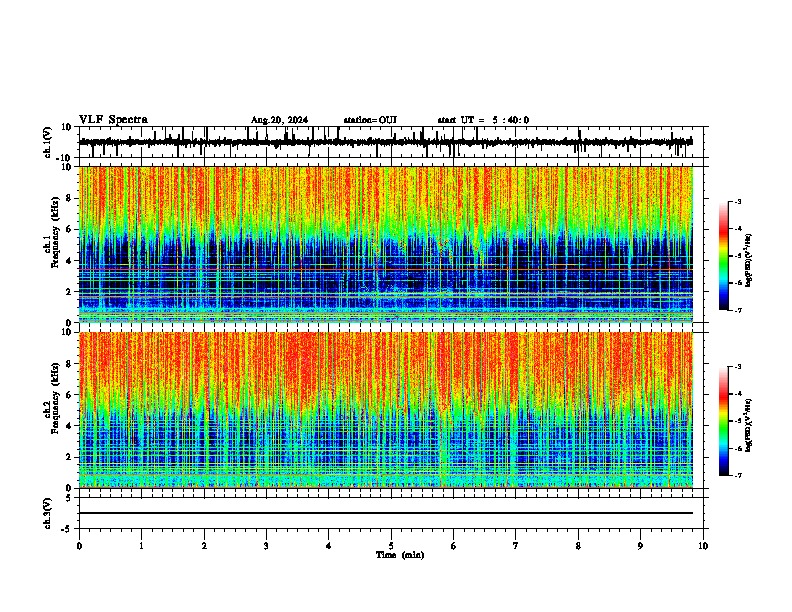Click time axis tick label "7"

pos(516,546)
